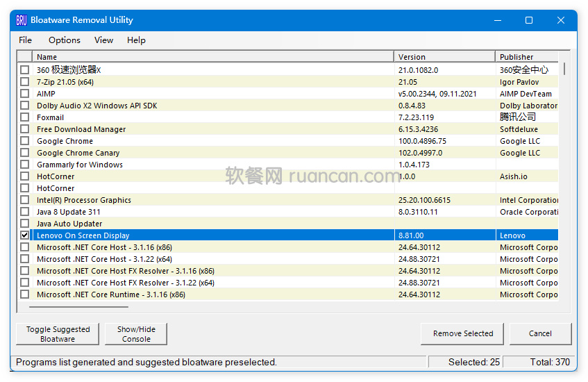588x382 pixels.
Task: Uncheck the Lenovo On Screen Display checkbox
Action: click(x=25, y=235)
